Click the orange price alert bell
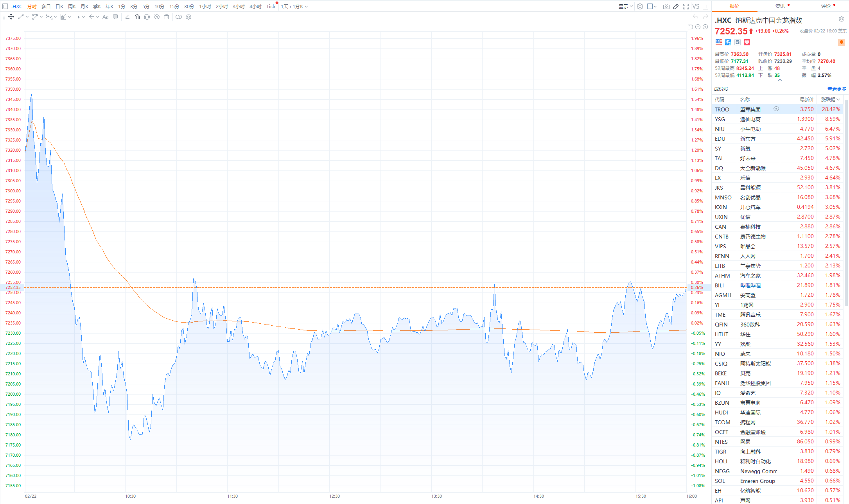The width and height of the screenshot is (849, 504). click(841, 42)
